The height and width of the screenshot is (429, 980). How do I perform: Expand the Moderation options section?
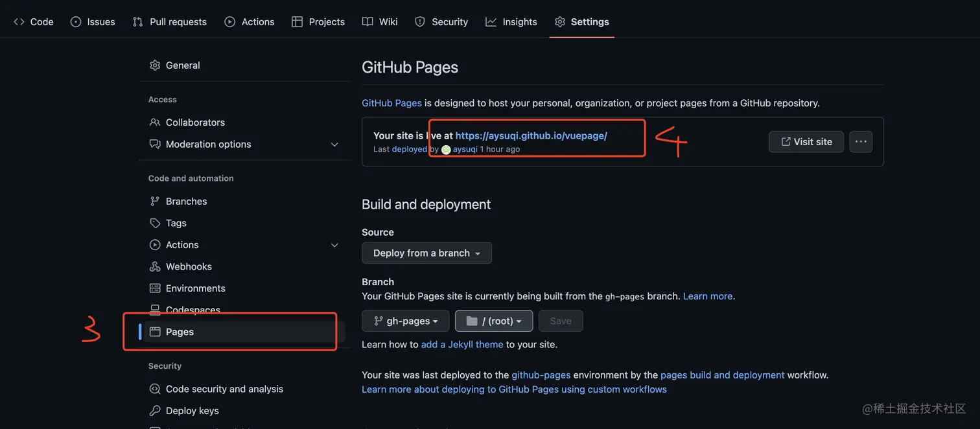334,145
